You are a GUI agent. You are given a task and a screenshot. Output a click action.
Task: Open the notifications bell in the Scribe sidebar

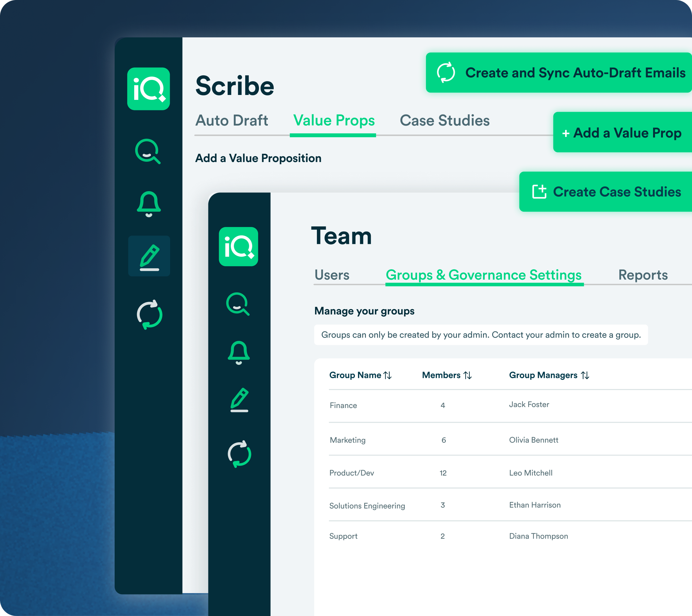(149, 204)
